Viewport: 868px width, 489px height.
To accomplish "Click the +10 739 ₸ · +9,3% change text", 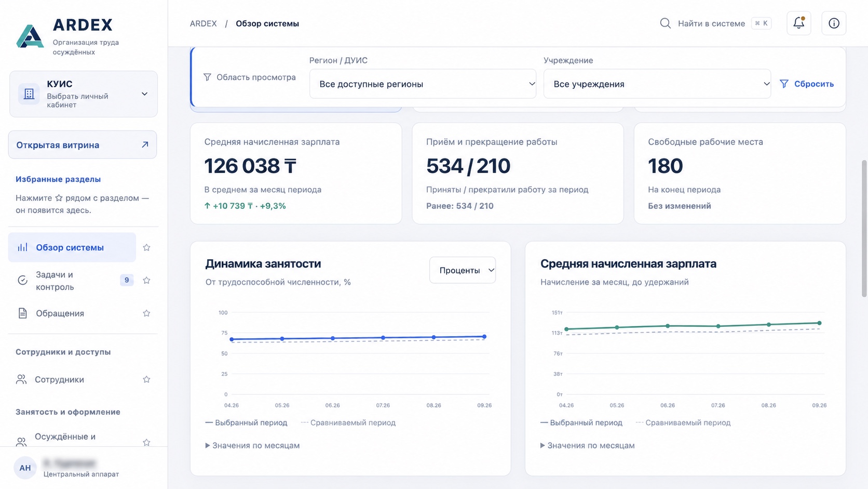I will tap(245, 206).
